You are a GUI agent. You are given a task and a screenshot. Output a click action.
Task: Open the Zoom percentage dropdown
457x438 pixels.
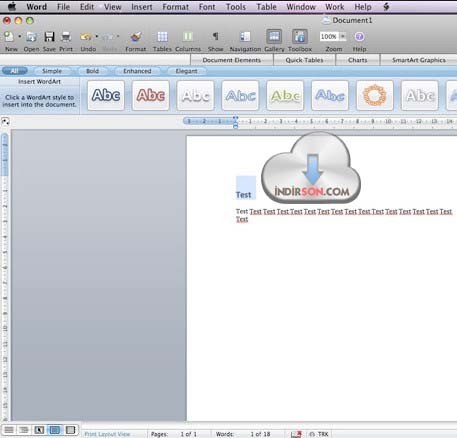coord(343,36)
